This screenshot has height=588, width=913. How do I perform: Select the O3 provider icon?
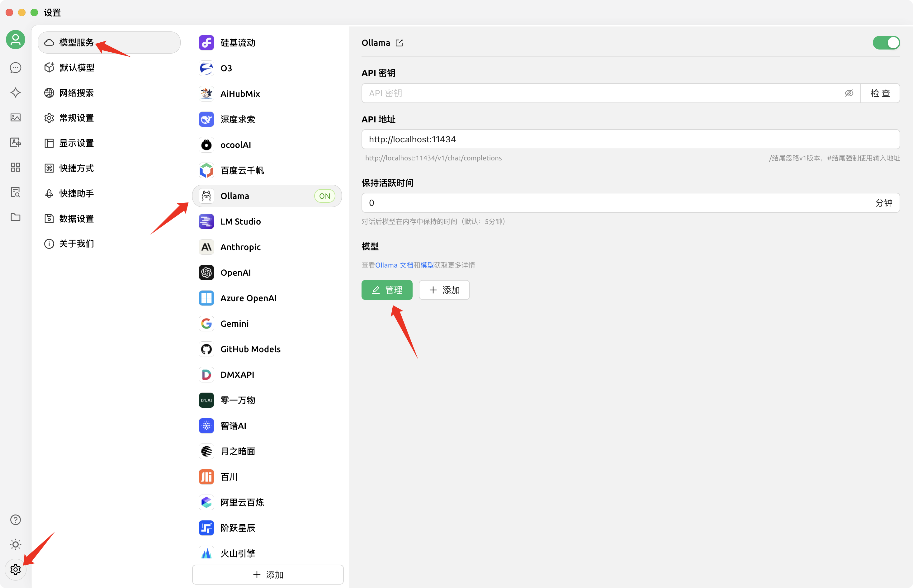206,68
